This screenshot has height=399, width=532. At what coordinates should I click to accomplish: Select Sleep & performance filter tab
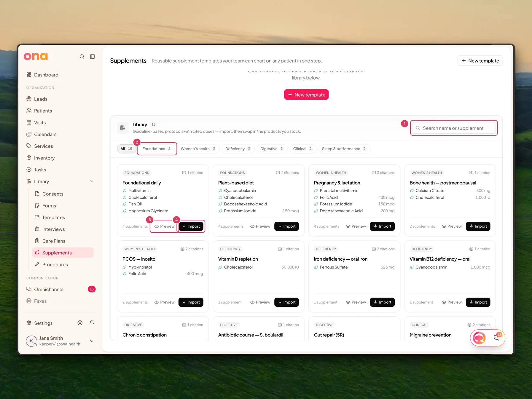(x=344, y=149)
